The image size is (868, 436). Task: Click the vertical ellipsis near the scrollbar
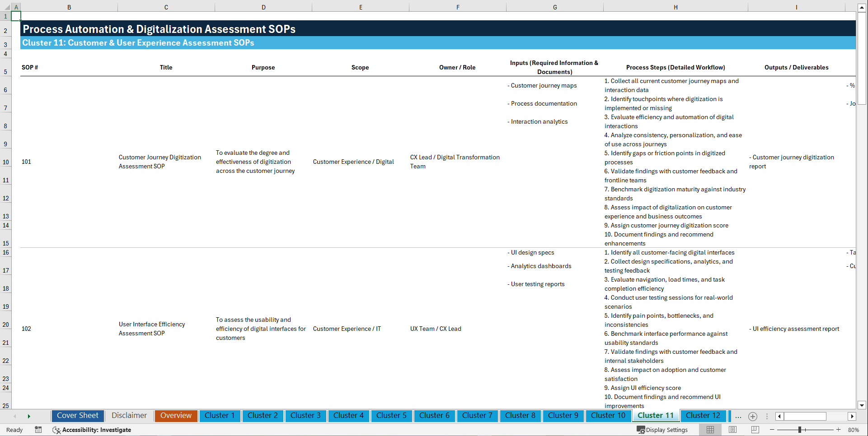click(767, 416)
